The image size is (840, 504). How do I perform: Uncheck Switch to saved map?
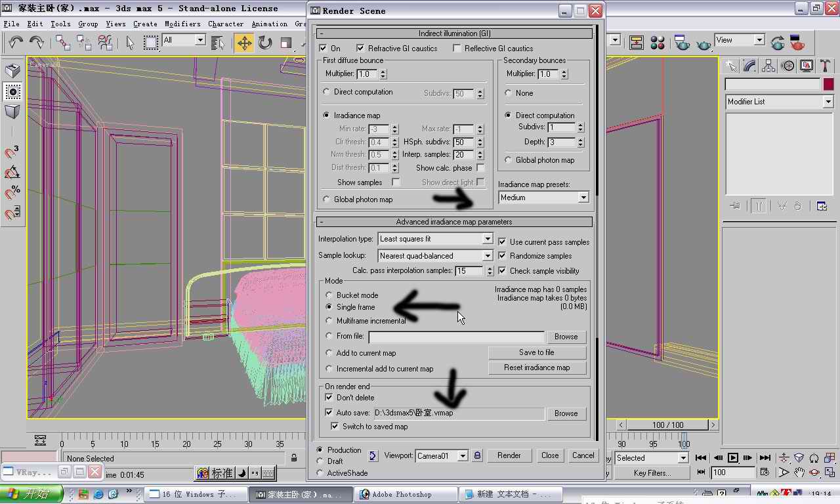(x=335, y=427)
